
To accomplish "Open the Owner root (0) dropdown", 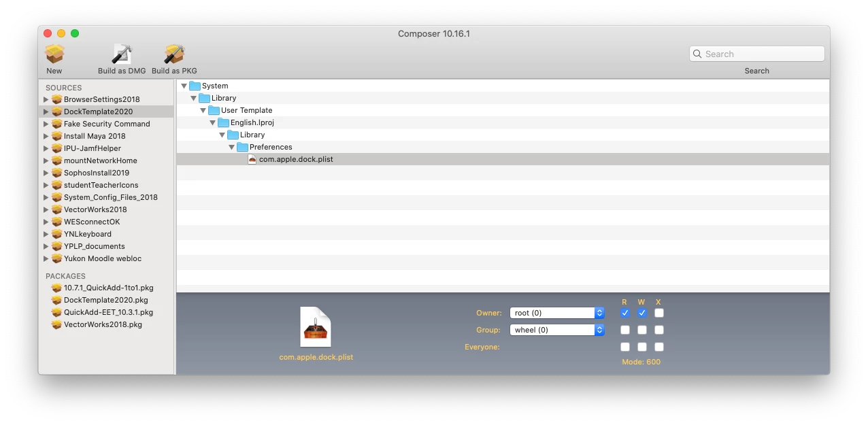I will click(557, 313).
